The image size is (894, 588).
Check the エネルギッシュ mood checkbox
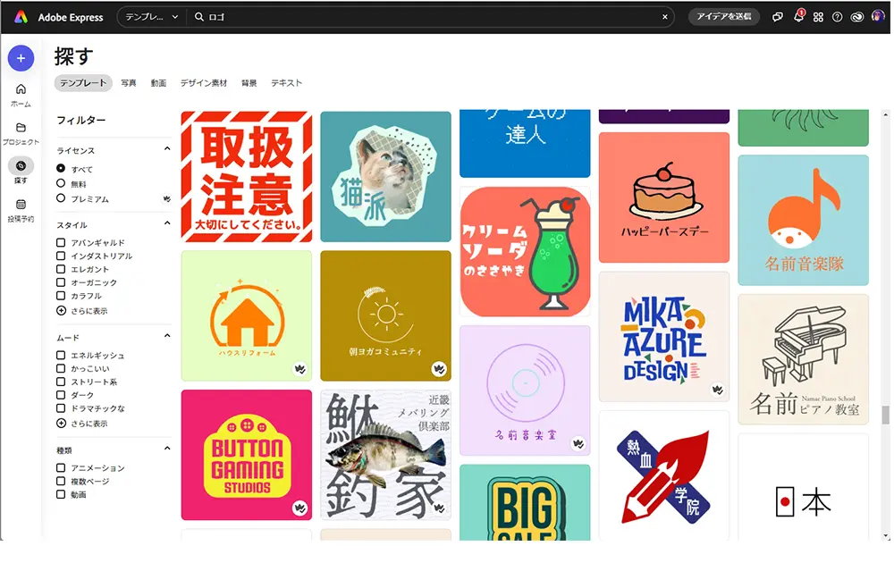pos(61,355)
